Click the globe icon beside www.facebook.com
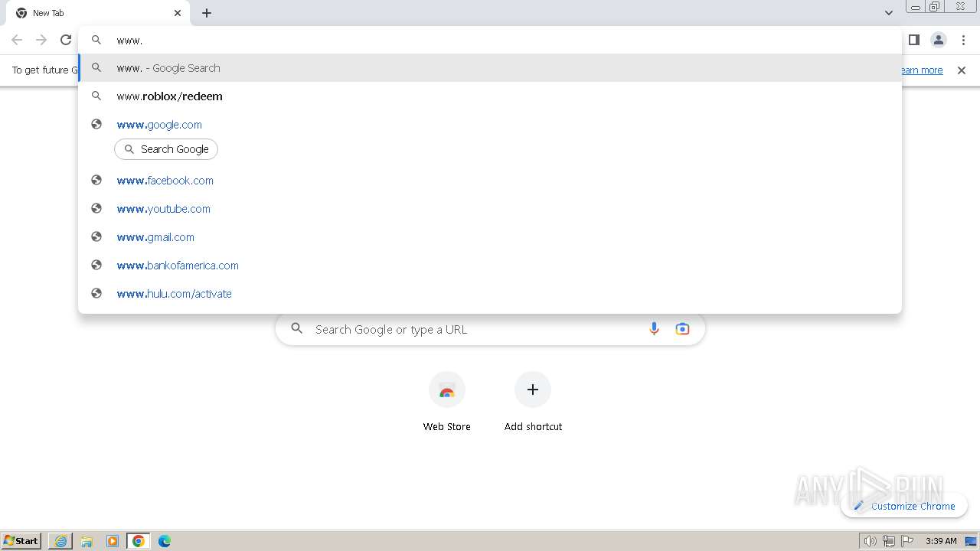The height and width of the screenshot is (551, 980). point(96,181)
